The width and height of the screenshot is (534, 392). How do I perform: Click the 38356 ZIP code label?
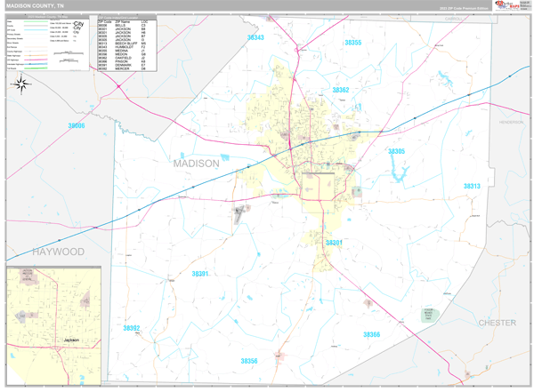pos(248,361)
